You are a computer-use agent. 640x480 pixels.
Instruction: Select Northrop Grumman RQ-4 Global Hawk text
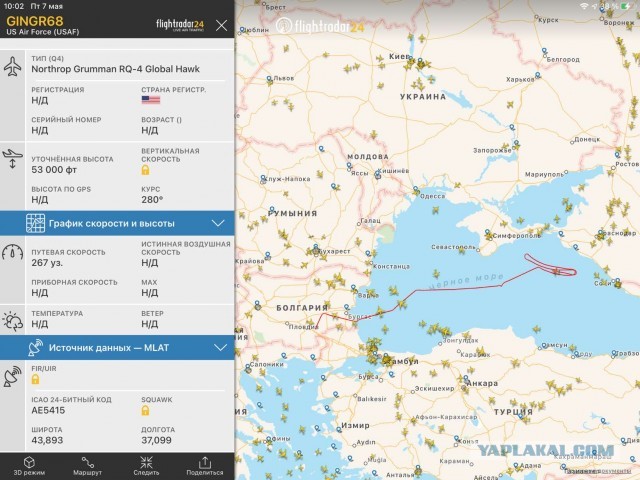click(x=116, y=69)
